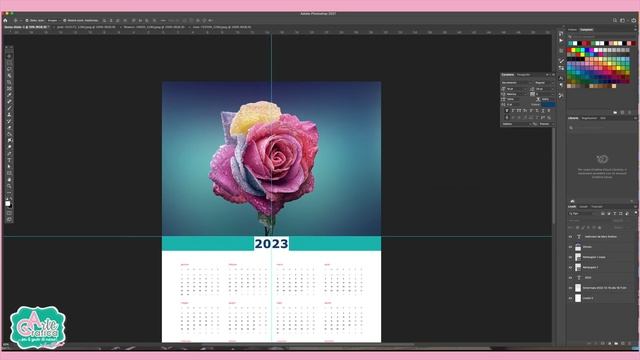Open layer filter kind dropdown
The height and width of the screenshot is (360, 640).
(583, 213)
